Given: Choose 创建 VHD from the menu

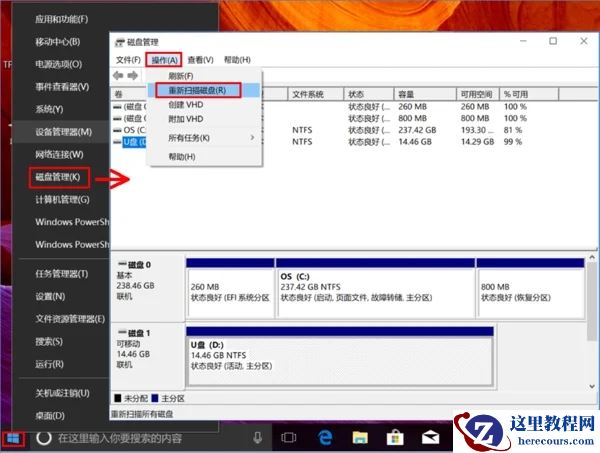Looking at the screenshot, I should tap(205, 104).
